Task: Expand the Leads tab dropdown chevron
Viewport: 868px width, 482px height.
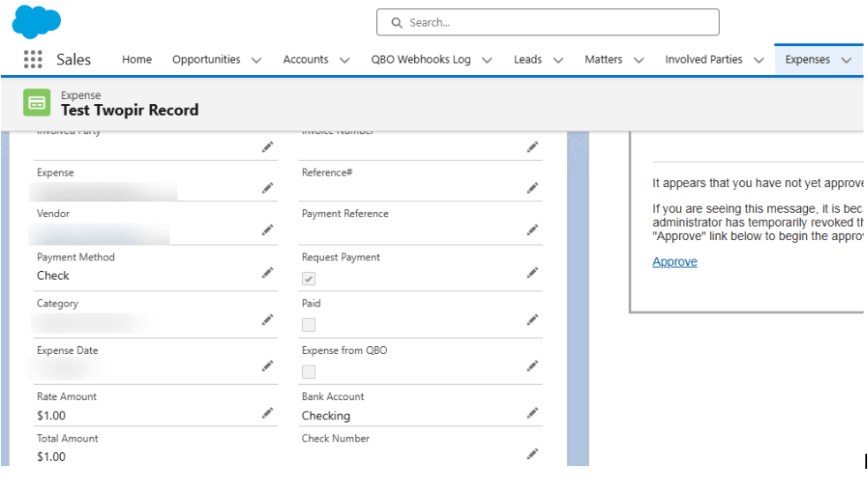Action: point(558,60)
